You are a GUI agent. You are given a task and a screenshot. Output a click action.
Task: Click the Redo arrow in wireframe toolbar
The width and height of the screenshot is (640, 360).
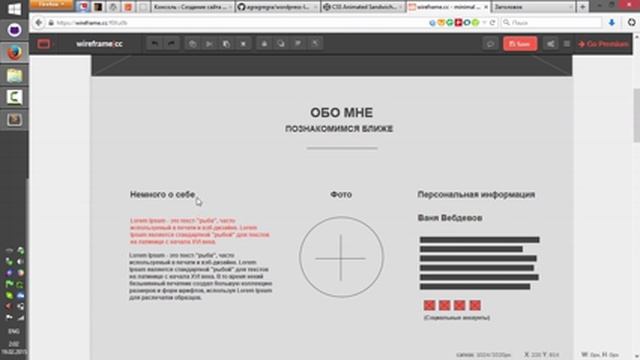pyautogui.click(x=171, y=44)
